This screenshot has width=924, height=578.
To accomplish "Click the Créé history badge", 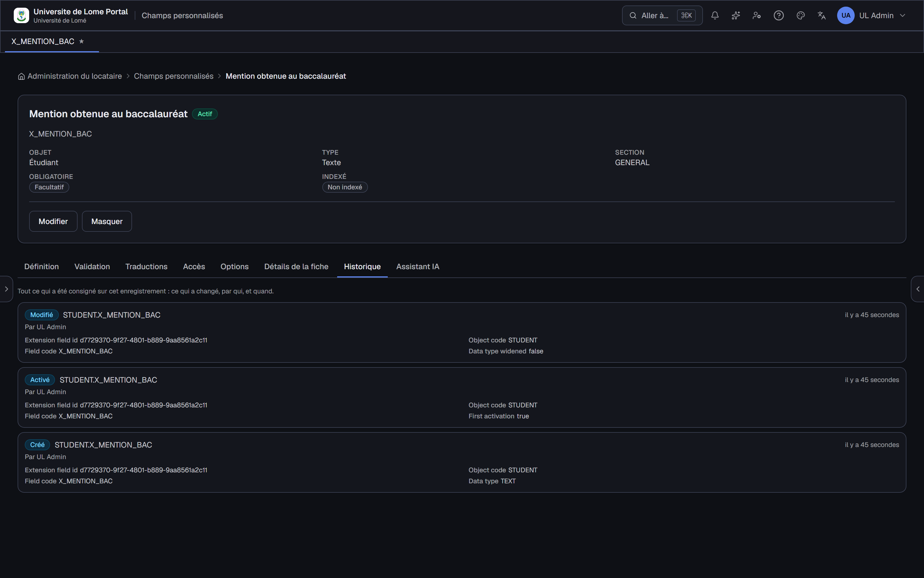I will [37, 445].
